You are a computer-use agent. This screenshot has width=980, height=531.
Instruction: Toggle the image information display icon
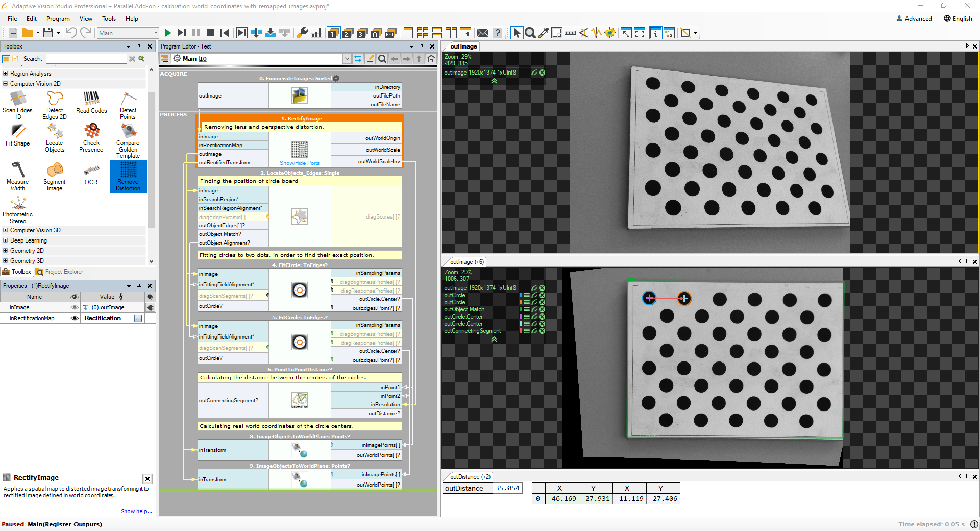click(x=656, y=33)
